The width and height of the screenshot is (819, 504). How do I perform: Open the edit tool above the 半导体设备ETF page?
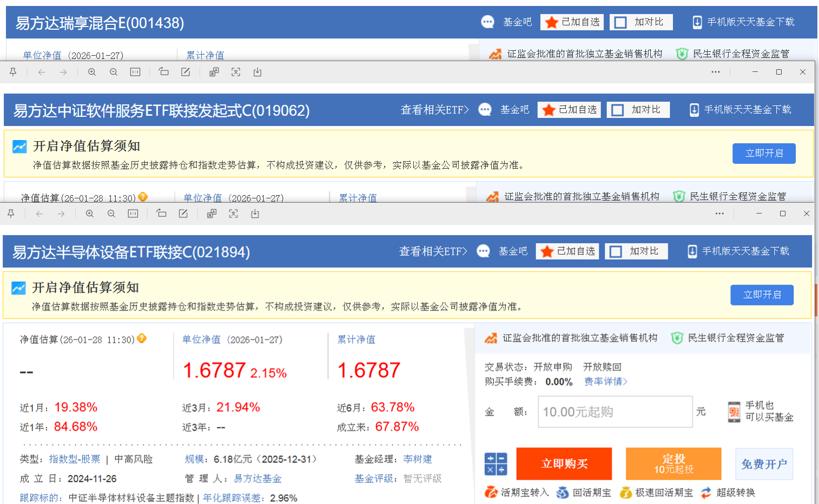pyautogui.click(x=183, y=214)
